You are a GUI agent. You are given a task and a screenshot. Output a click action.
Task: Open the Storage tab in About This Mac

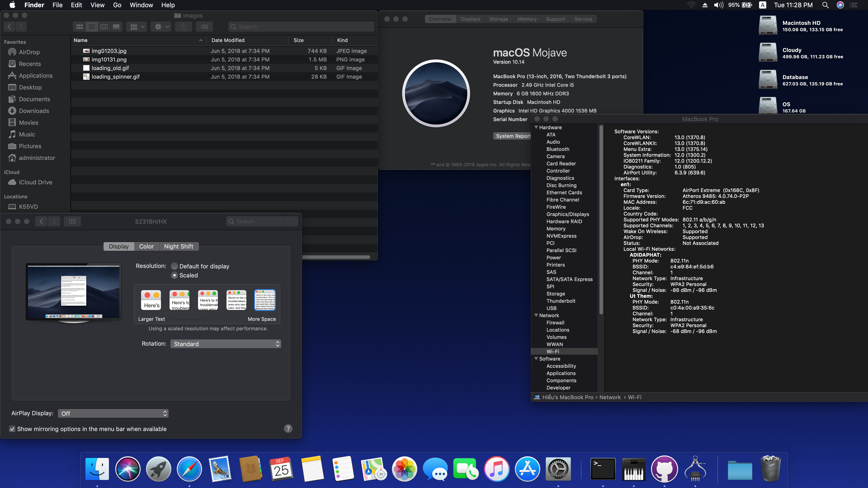pos(498,19)
